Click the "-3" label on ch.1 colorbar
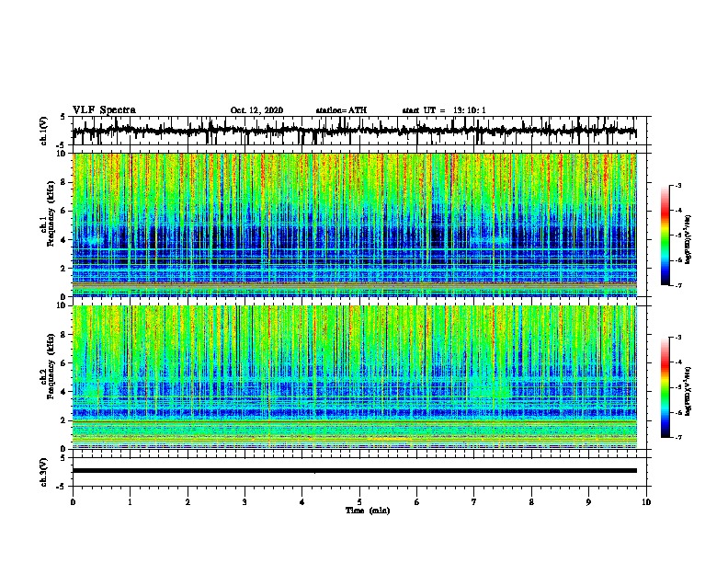The width and height of the screenshot is (728, 563). [x=677, y=185]
